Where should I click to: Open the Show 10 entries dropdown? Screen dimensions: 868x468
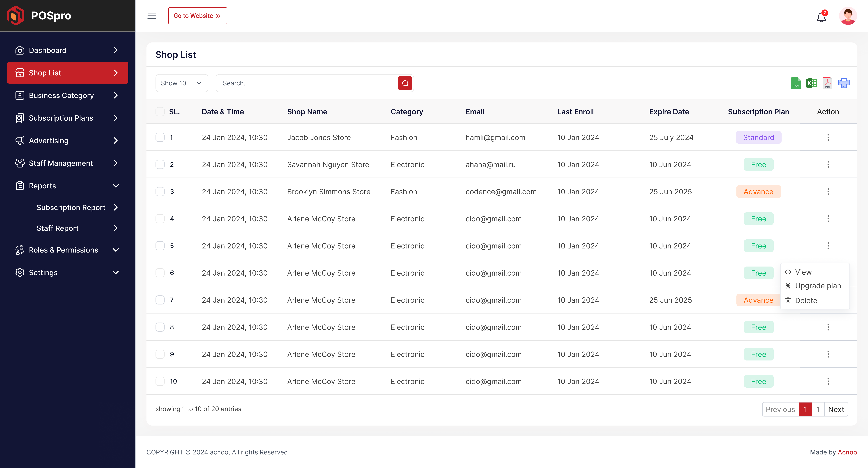coord(182,83)
